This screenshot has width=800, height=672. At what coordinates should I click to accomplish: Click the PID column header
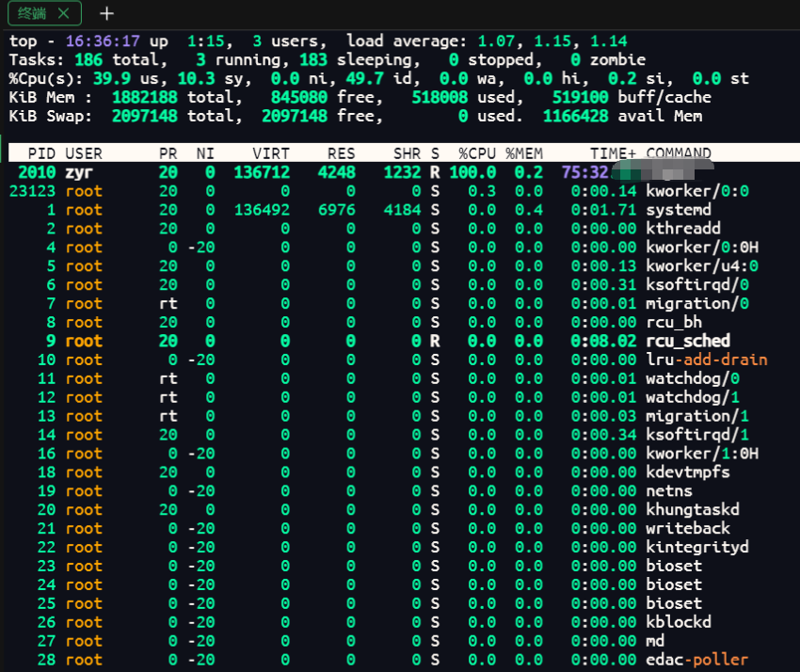[41, 153]
